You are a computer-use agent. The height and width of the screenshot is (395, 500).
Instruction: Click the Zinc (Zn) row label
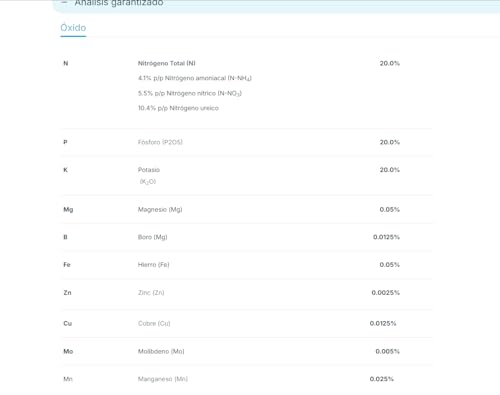[x=151, y=293]
